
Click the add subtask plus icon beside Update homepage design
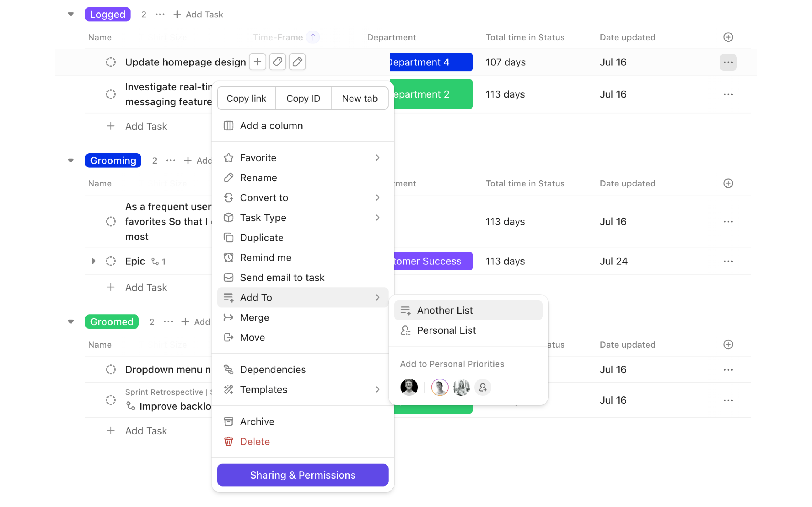[x=257, y=62]
